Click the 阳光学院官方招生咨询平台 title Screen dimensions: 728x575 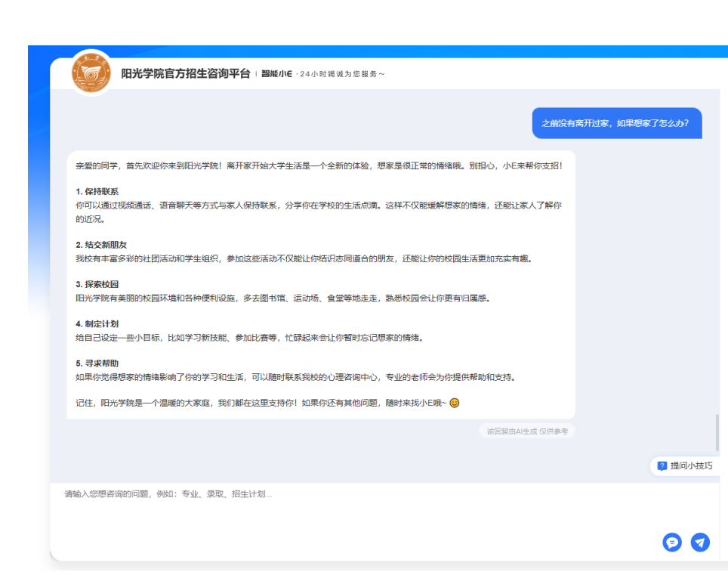click(185, 74)
